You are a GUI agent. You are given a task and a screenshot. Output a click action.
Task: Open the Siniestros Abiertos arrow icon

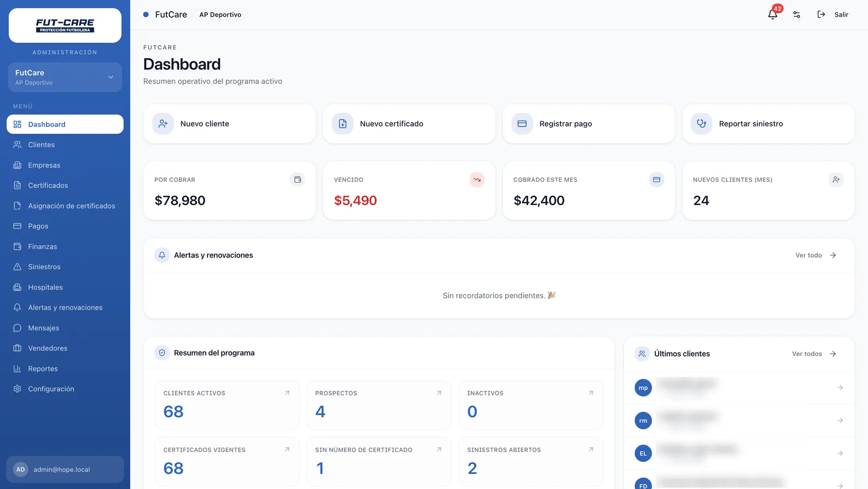[591, 449]
